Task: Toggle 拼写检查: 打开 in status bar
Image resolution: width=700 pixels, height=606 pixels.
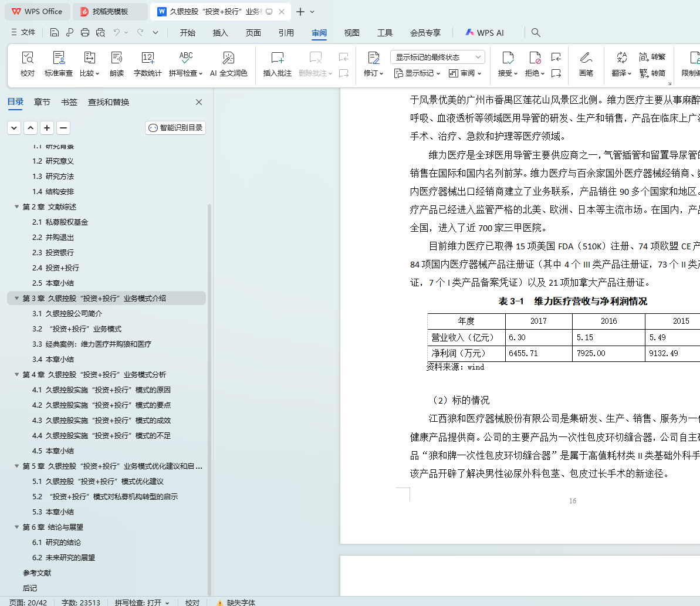Action: (x=142, y=602)
